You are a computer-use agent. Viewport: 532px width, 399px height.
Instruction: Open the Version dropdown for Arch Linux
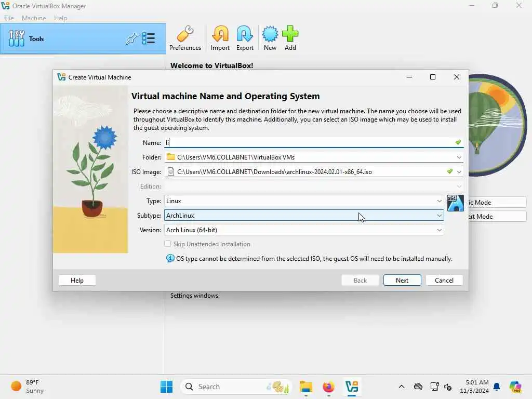point(304,230)
